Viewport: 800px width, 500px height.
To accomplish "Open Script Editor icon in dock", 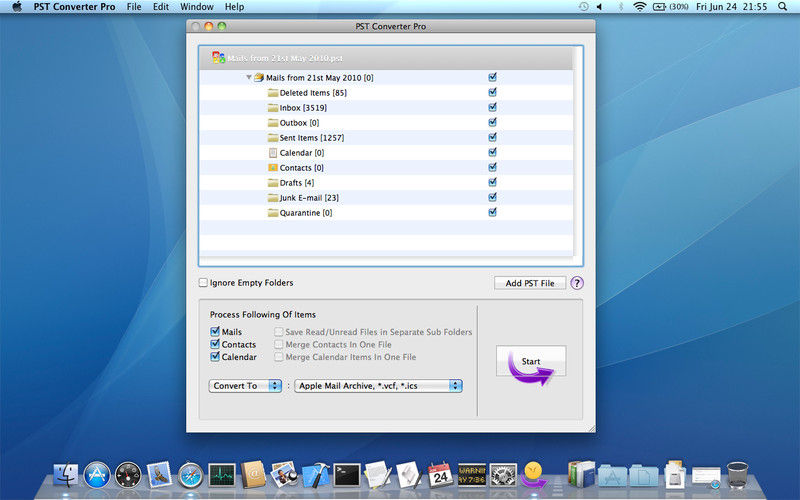I will coord(409,474).
